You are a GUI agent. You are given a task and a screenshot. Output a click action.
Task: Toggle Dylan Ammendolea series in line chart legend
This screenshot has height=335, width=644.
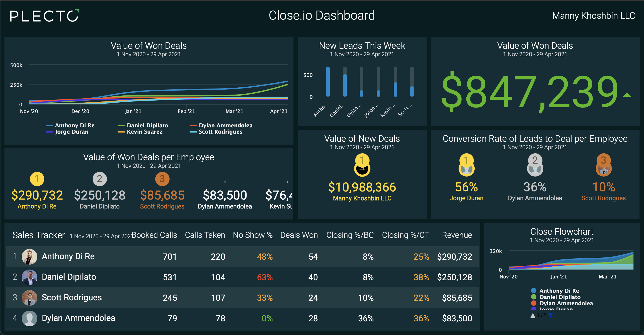click(221, 125)
